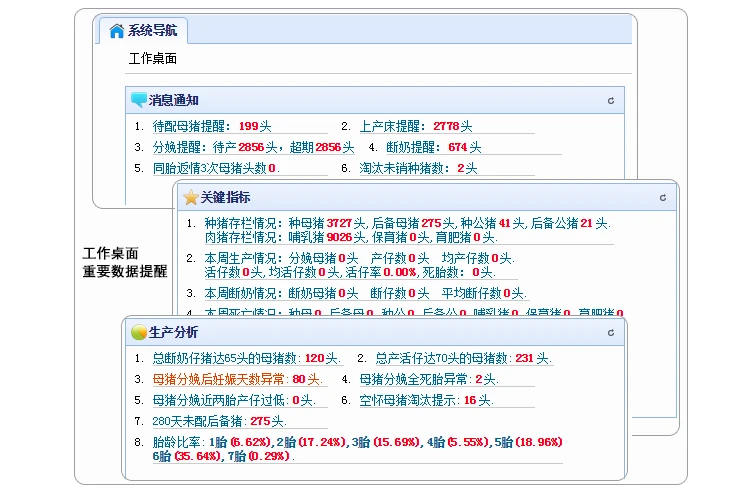750x490 pixels.
Task: Open 空怀母猪淘汰提示 16头
Action: (426, 400)
